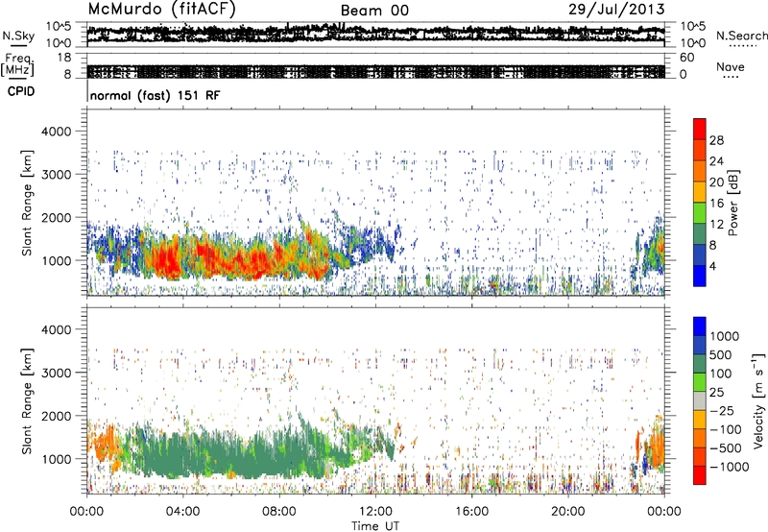
Task: Click the '08:00' time axis label
Action: [x=279, y=512]
